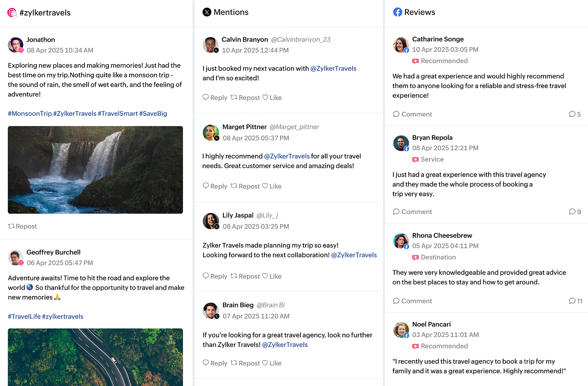Like Lily Jaspal's mention
Viewport: 588px width, 386px height.
(272, 276)
